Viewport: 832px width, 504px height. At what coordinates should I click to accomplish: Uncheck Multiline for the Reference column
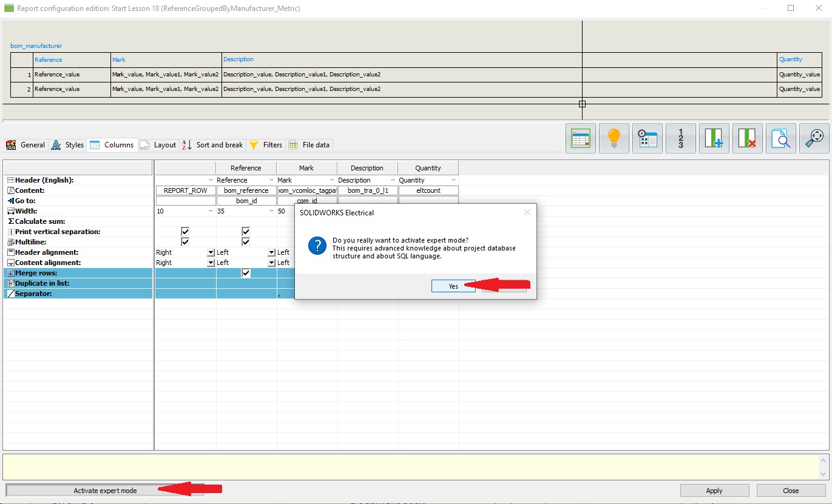pyautogui.click(x=246, y=242)
